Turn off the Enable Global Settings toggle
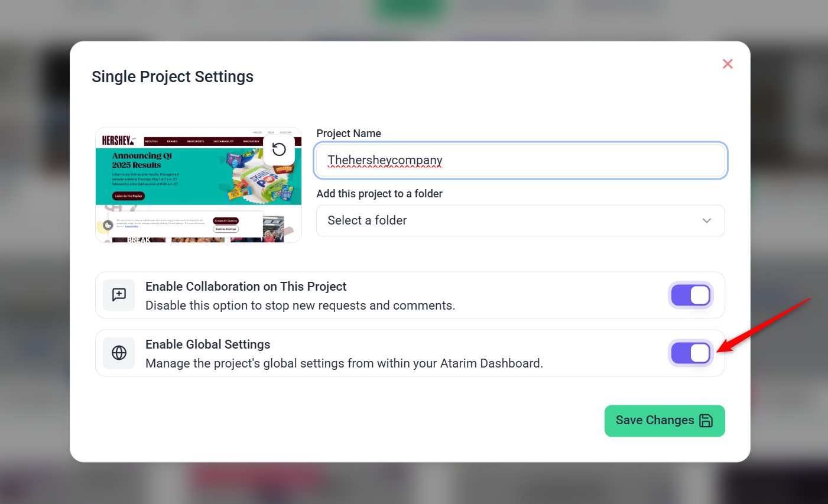The height and width of the screenshot is (504, 828). point(691,353)
